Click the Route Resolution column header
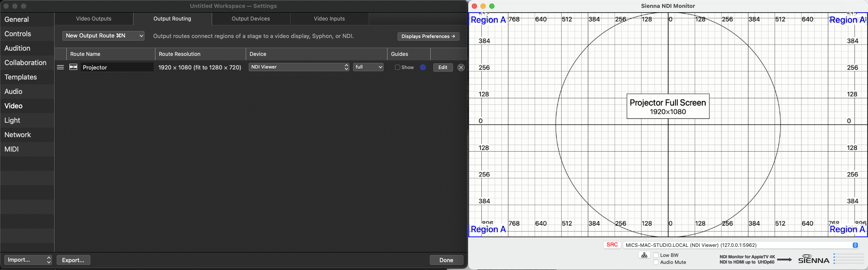This screenshot has height=270, width=868. 200,54
